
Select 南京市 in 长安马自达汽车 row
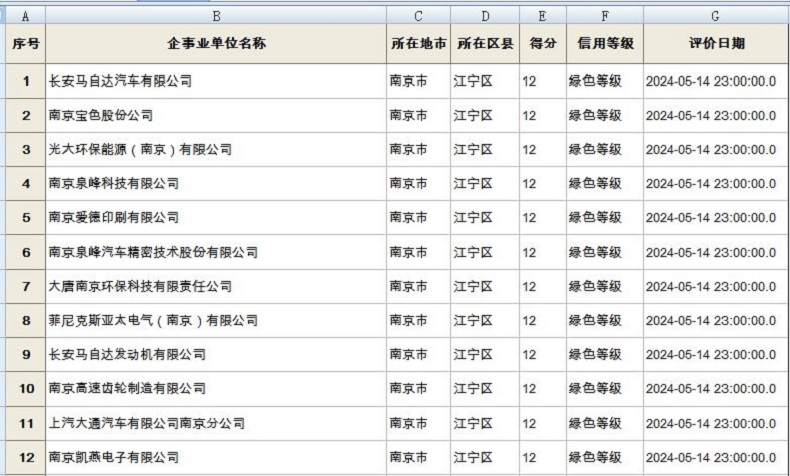(418, 81)
